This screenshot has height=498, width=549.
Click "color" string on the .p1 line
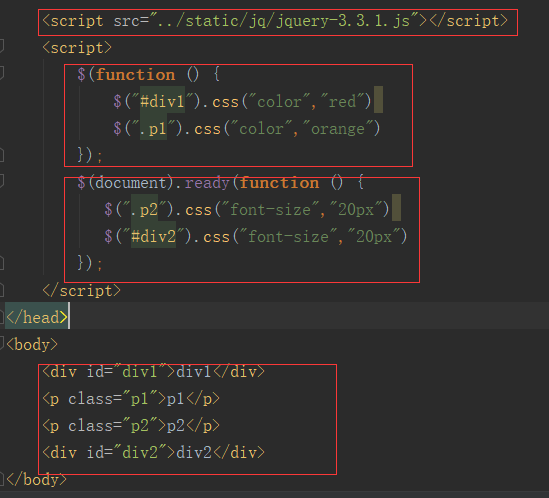point(261,129)
